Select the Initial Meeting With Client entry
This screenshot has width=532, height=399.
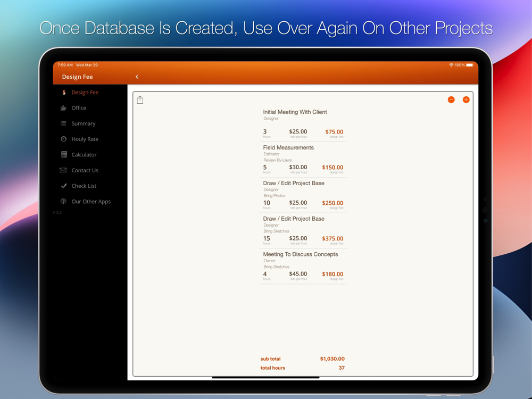303,124
